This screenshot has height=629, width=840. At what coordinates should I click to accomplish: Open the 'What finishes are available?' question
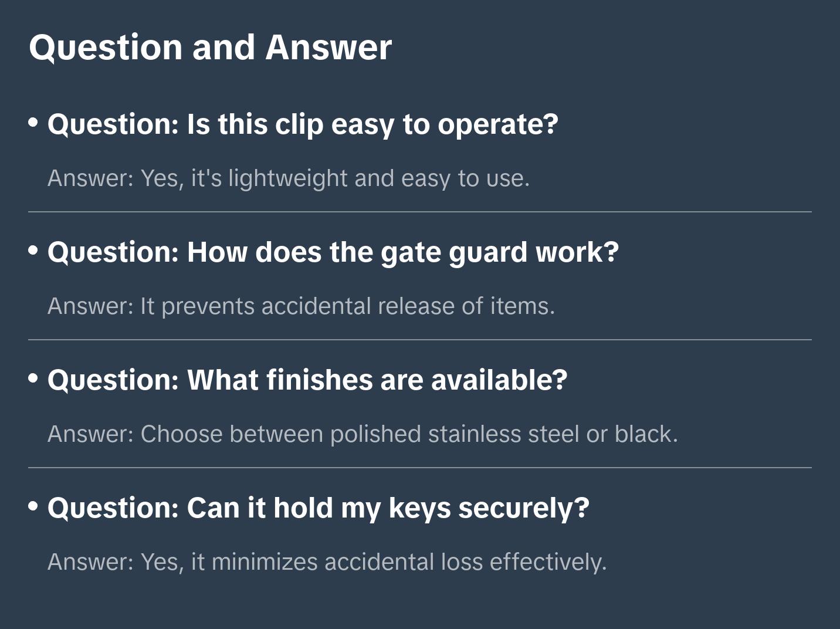(x=307, y=380)
